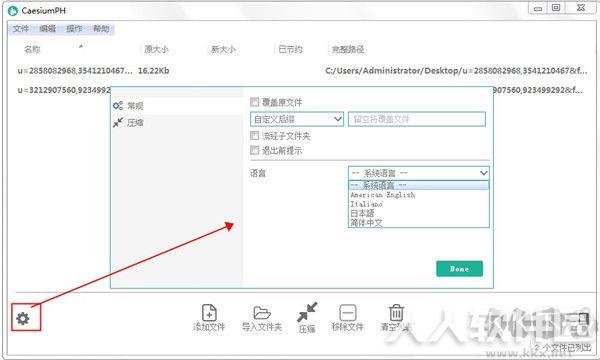Click the CaesiumPH logo in title bar
This screenshot has height=360, width=600.
(x=13, y=10)
